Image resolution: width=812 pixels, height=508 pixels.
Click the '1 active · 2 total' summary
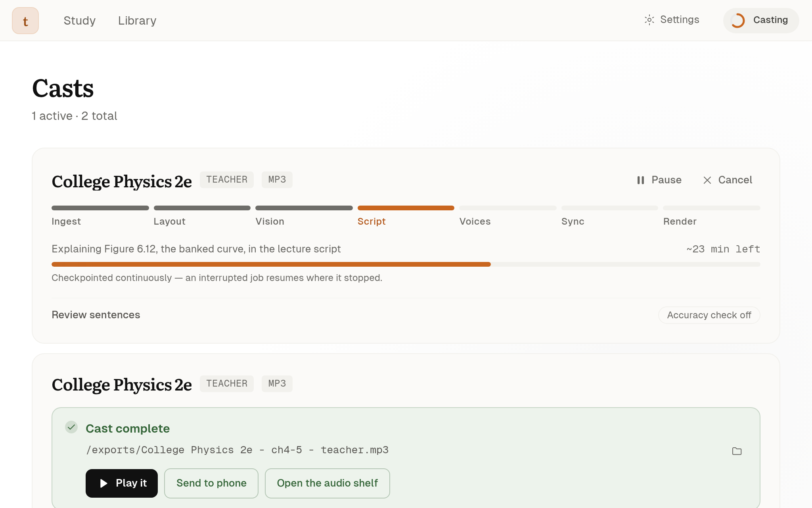(x=75, y=116)
